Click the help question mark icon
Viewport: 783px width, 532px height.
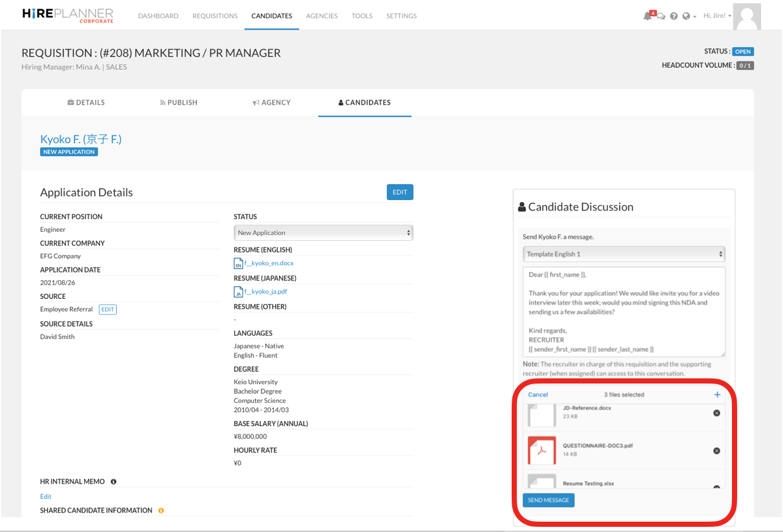(x=674, y=16)
